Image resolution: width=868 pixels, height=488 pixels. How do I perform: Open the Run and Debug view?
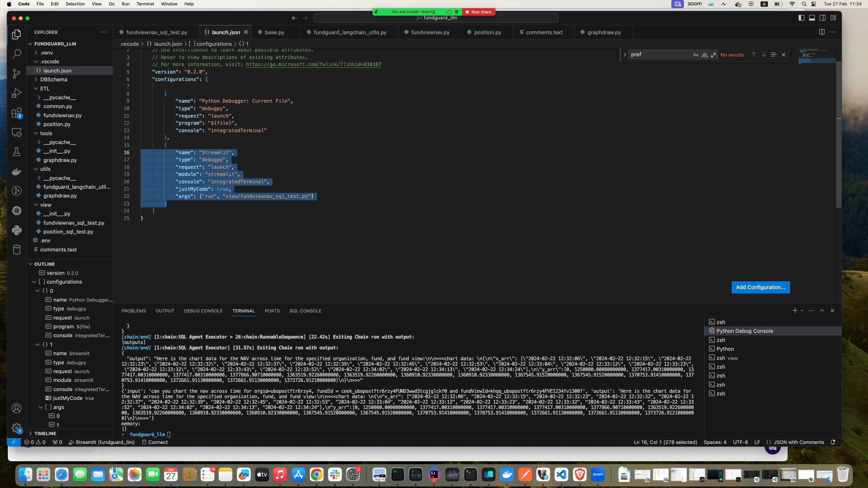point(17,93)
